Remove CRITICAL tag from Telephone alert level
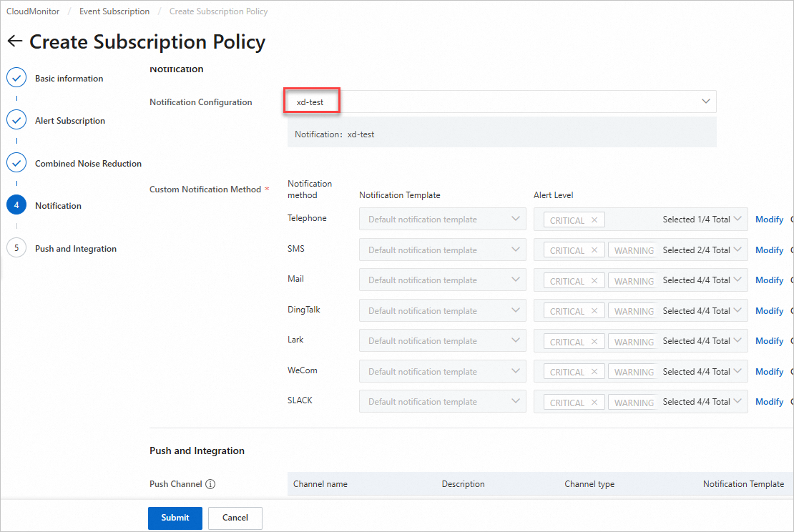Viewport: 794px width, 532px height. pos(594,220)
